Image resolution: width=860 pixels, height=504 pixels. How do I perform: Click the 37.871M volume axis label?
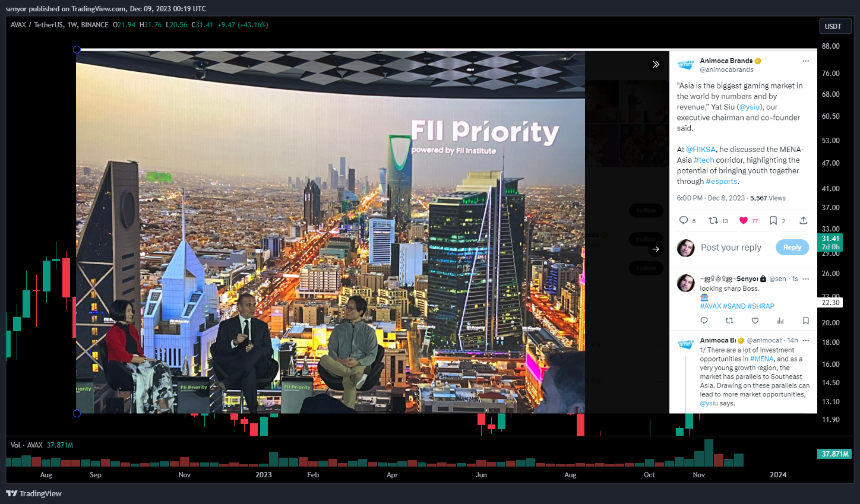click(x=834, y=454)
